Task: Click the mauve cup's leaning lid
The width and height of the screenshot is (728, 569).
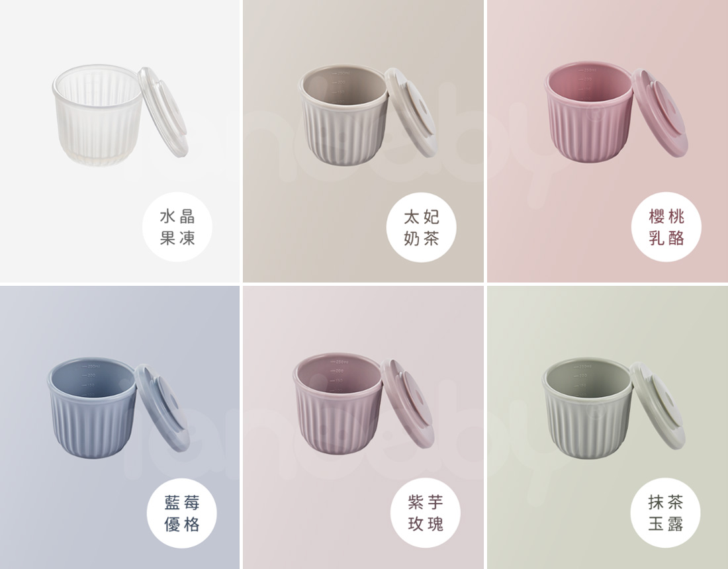Action: (x=407, y=404)
